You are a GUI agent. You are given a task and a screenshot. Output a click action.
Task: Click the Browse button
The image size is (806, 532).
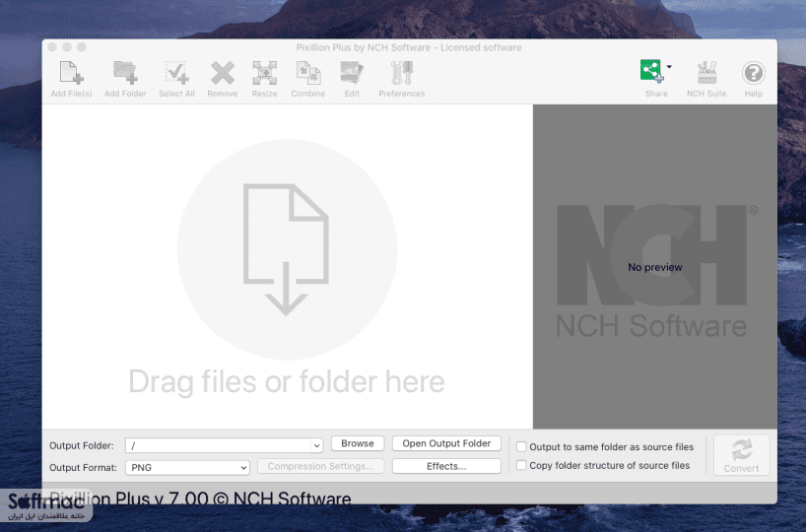click(x=358, y=443)
